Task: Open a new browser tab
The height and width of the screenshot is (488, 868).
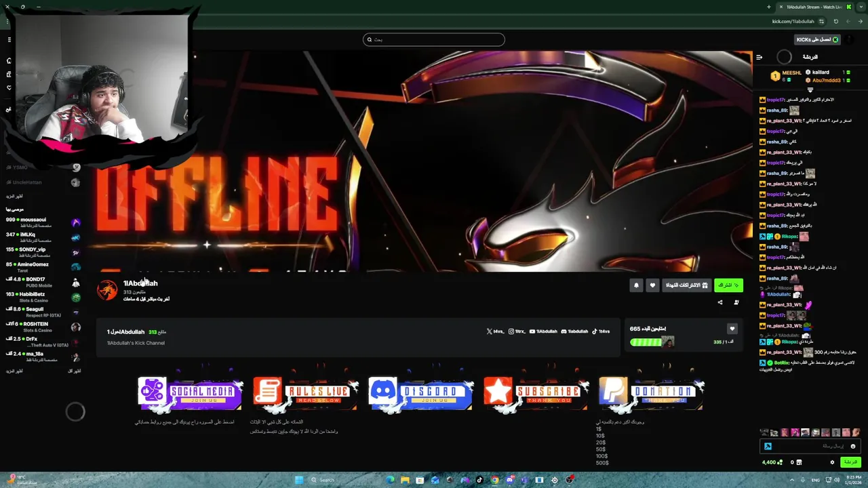Action: [768, 7]
